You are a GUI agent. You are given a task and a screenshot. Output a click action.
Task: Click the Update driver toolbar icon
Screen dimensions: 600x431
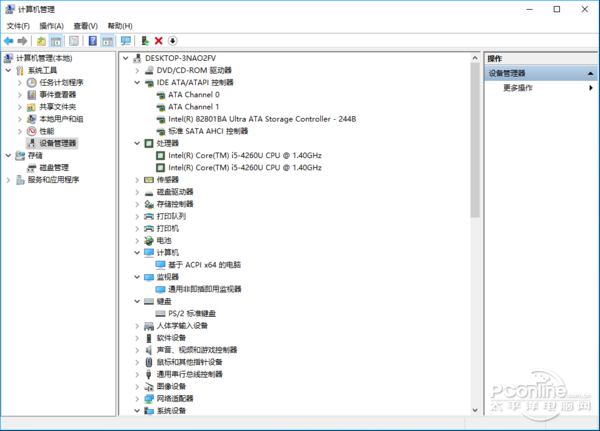click(x=145, y=41)
